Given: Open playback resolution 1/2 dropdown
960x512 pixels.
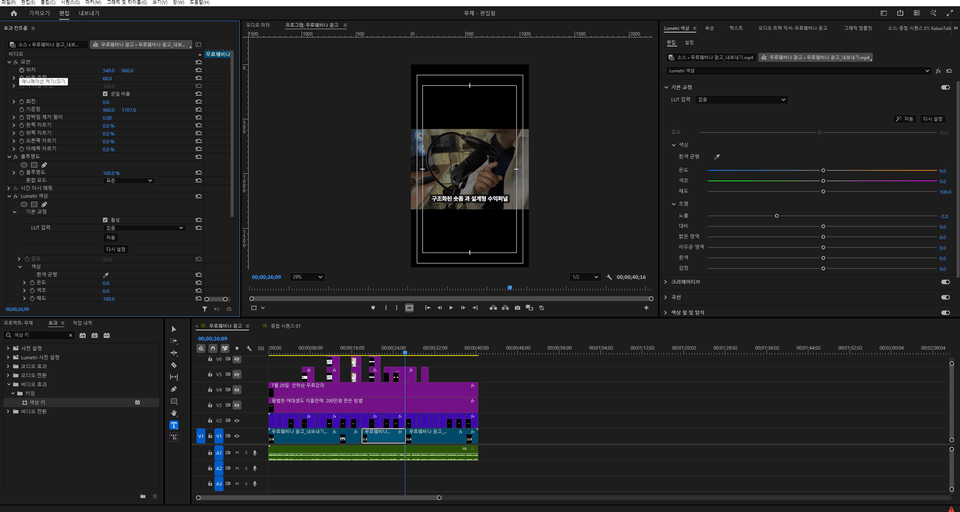Looking at the screenshot, I should pos(585,277).
